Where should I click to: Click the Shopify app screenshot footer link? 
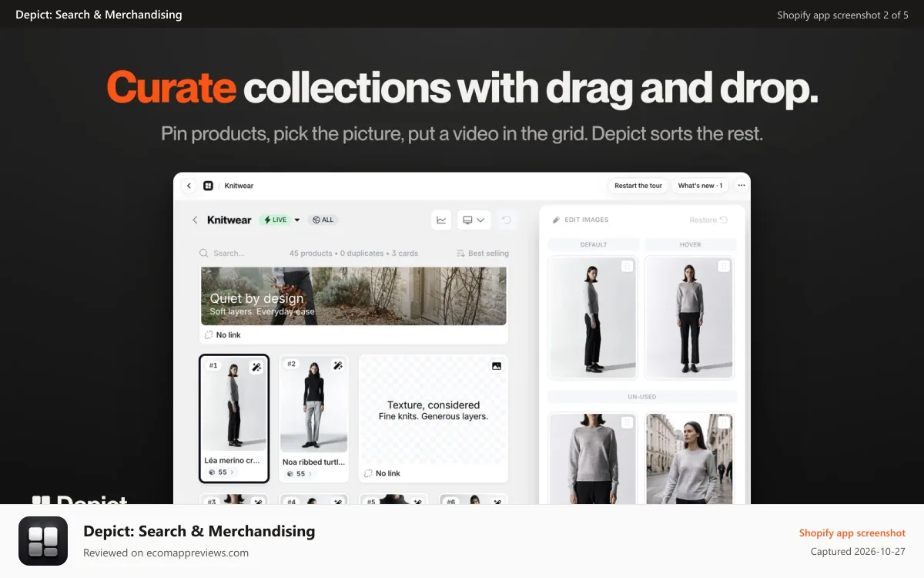coord(852,533)
